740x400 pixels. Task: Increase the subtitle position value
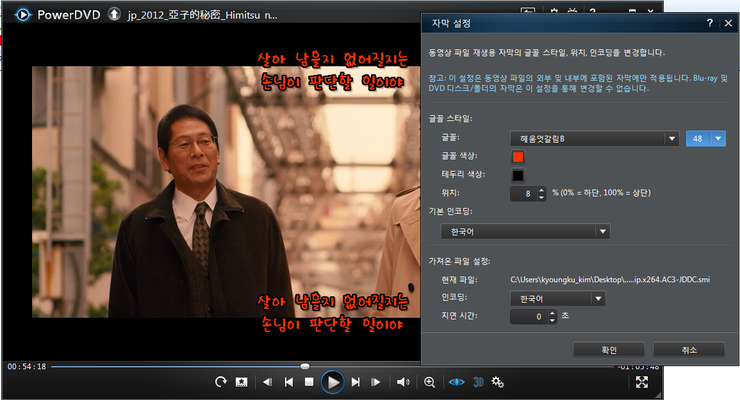click(541, 190)
